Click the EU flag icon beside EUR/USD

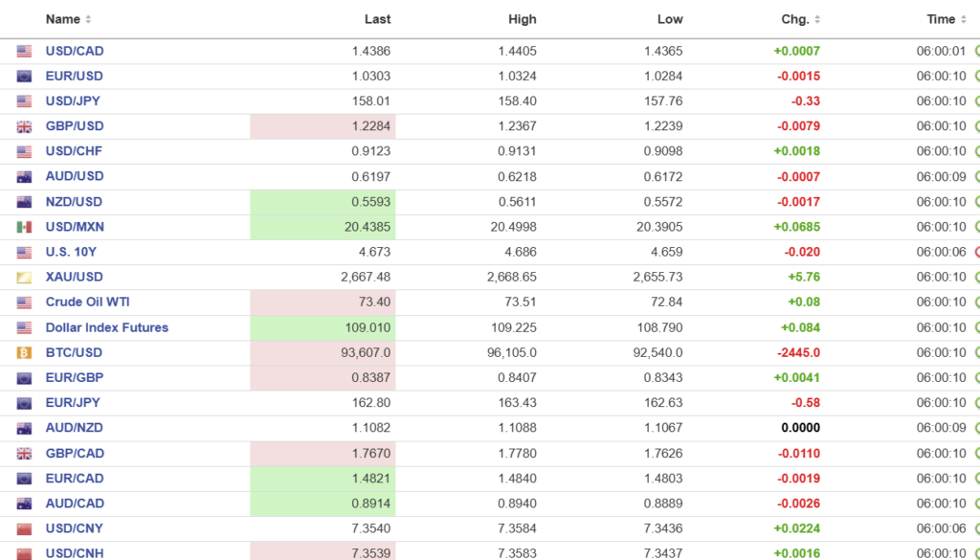(x=24, y=76)
